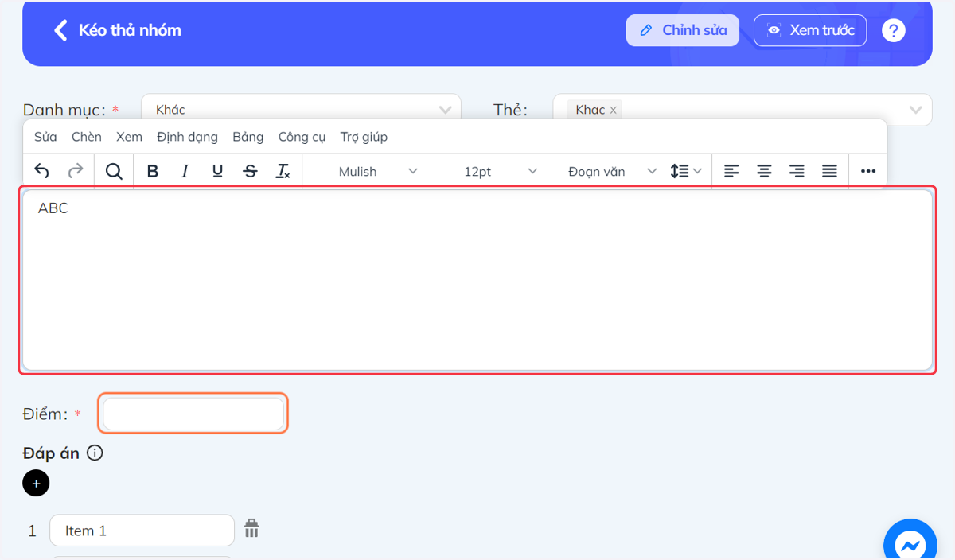Image resolution: width=955 pixels, height=560 pixels.
Task: Click inside the editor containing ABC
Action: click(477, 280)
